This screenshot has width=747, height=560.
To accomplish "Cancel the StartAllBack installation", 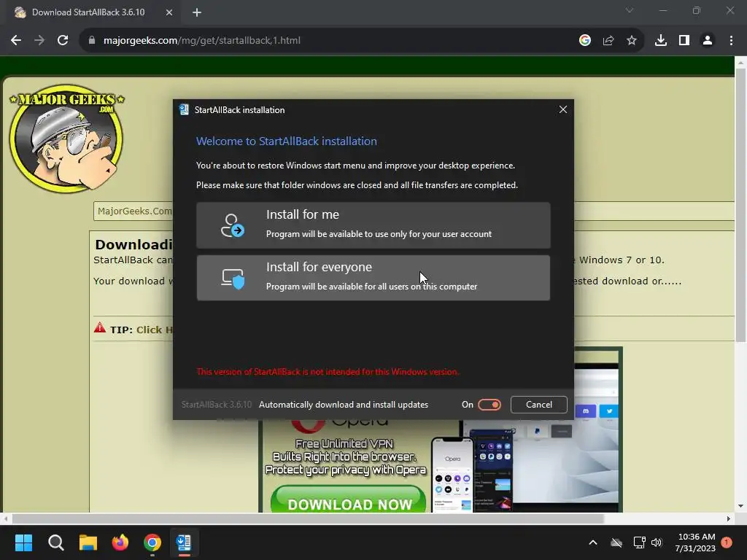I will 539,404.
